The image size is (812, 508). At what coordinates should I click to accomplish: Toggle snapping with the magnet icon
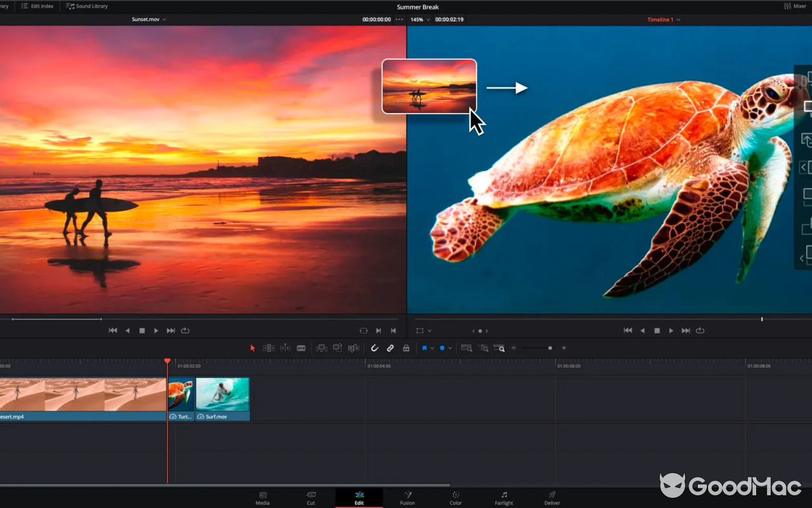coord(374,347)
